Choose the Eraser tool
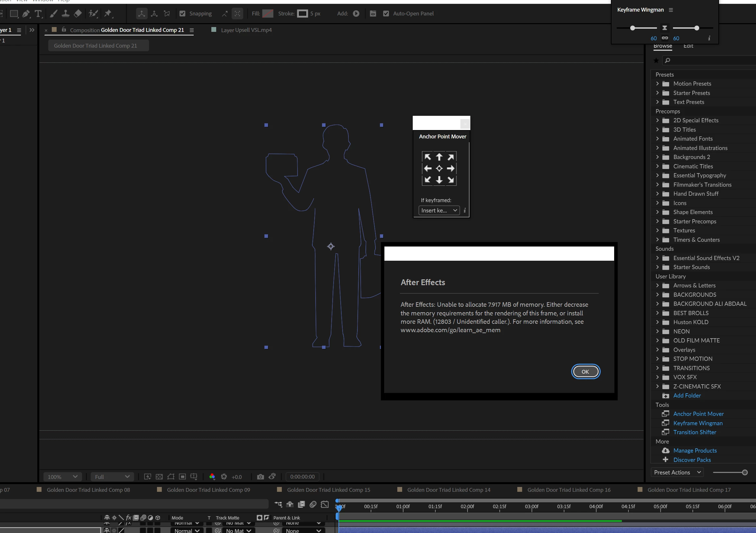756x533 pixels. click(78, 14)
